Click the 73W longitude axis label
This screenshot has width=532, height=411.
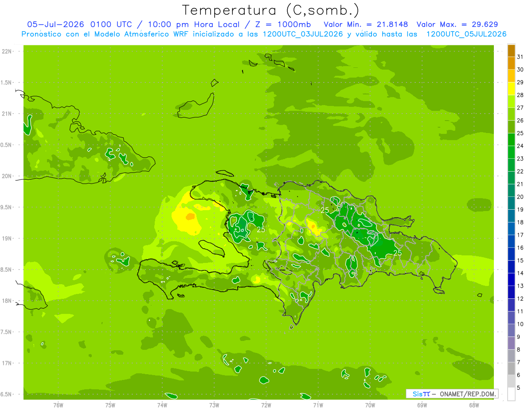coord(214,405)
